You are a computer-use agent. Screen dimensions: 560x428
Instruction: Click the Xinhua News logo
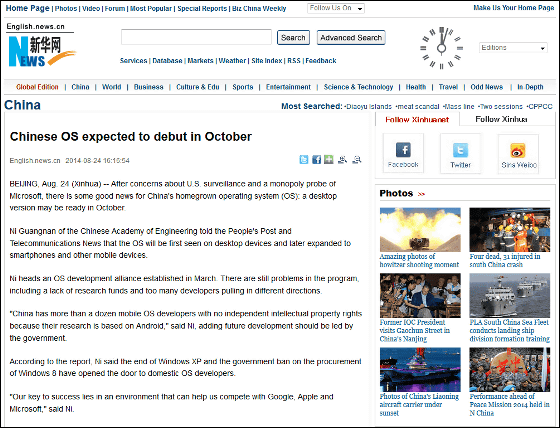coord(42,51)
